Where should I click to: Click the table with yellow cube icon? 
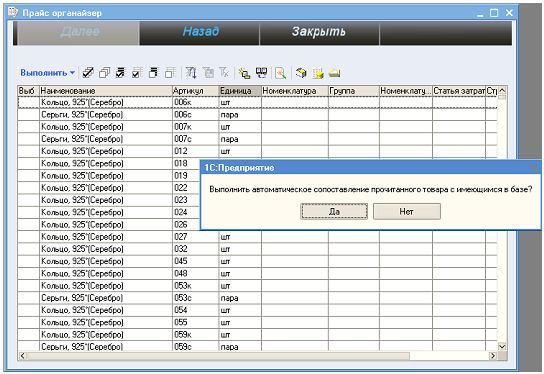tap(318, 73)
